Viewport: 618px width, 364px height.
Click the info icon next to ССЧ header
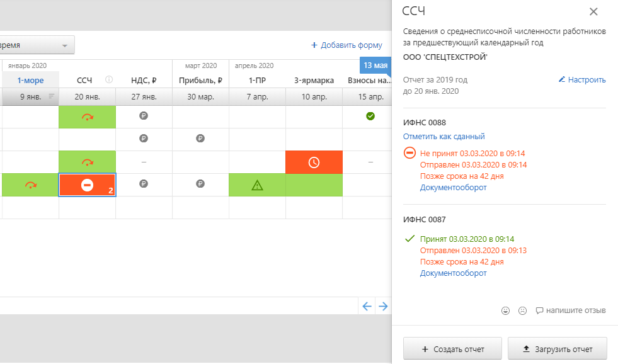pyautogui.click(x=108, y=80)
